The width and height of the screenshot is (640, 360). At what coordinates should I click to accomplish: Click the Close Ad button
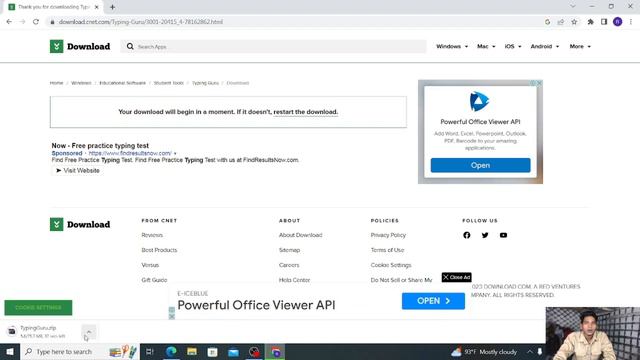pyautogui.click(x=456, y=277)
